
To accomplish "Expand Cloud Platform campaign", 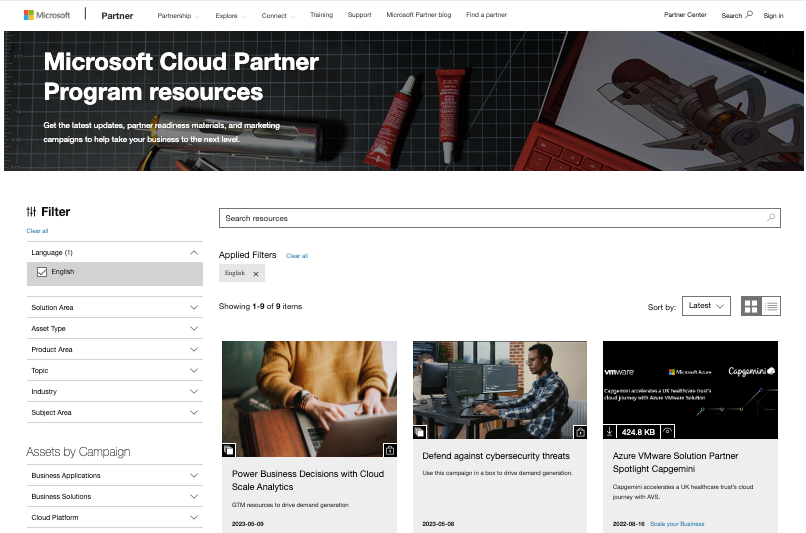I will pos(115,518).
